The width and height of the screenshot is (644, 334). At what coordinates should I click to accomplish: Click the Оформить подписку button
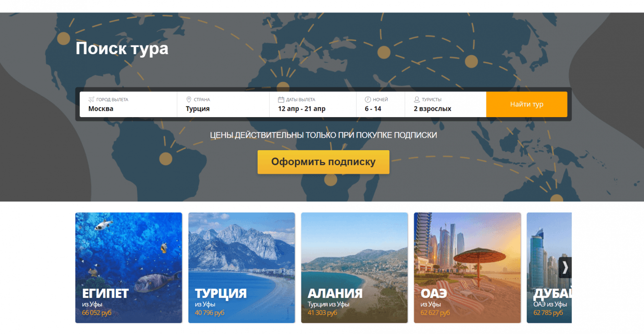323,162
